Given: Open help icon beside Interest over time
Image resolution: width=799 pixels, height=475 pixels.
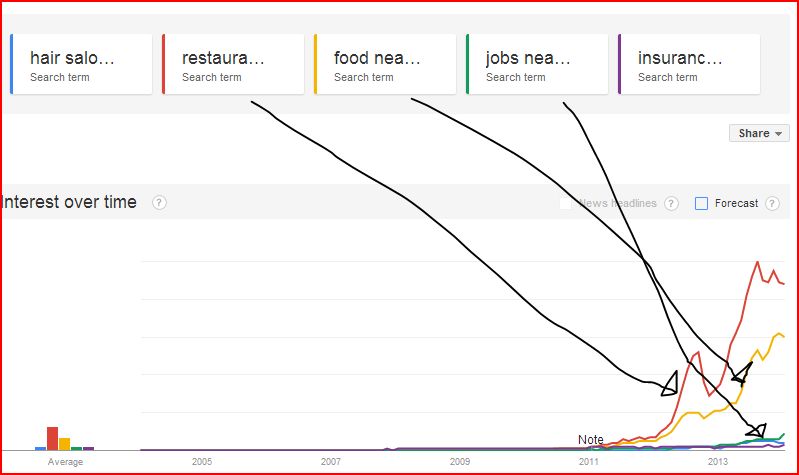Looking at the screenshot, I should coord(159,203).
